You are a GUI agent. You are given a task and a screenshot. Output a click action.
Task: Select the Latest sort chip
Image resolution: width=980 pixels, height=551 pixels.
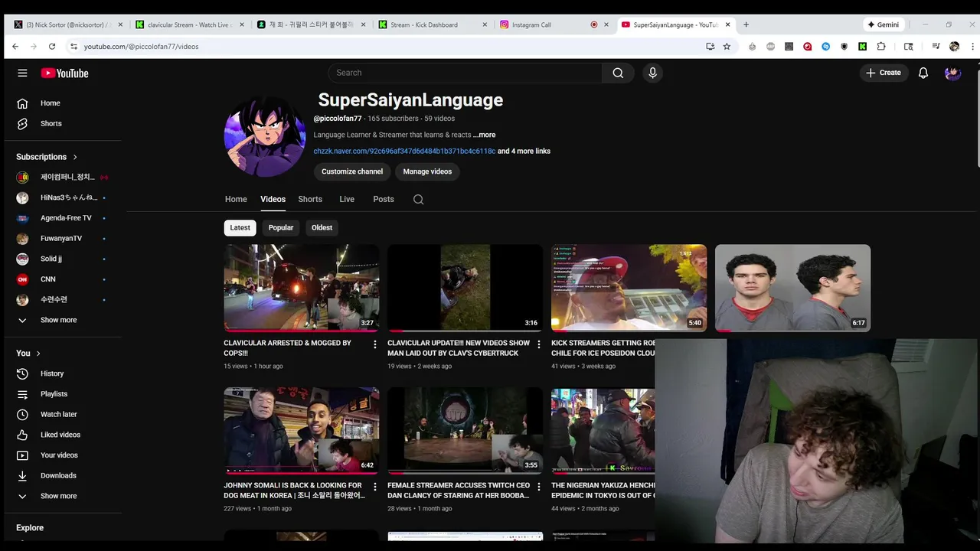(x=240, y=227)
